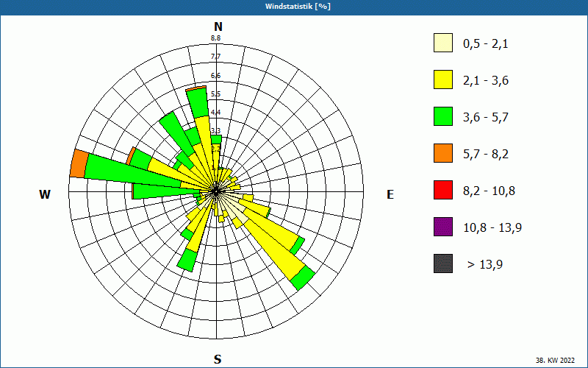Click the '38. KW 2022' date text
The image size is (588, 368).
click(555, 361)
